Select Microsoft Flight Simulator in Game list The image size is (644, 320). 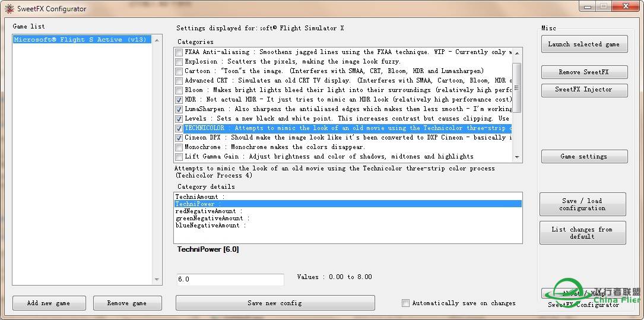click(x=80, y=40)
